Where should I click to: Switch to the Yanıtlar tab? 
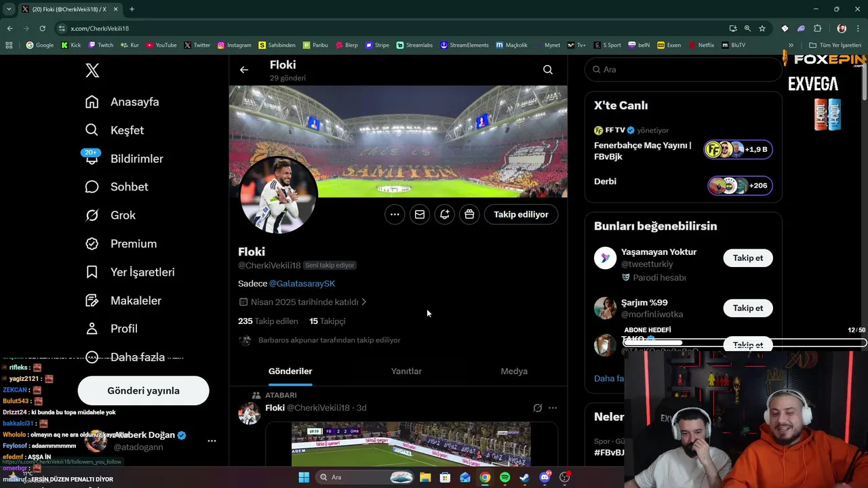[x=406, y=371]
